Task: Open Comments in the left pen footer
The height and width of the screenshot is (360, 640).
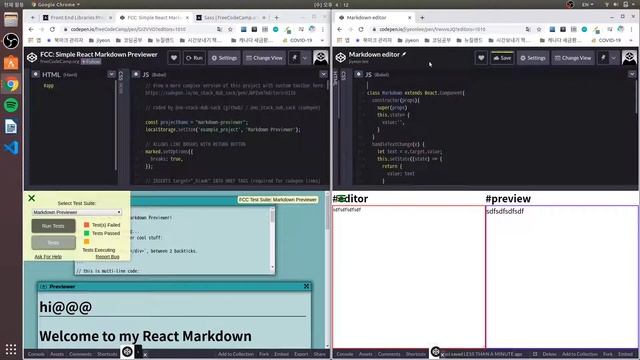Action: (x=80, y=354)
